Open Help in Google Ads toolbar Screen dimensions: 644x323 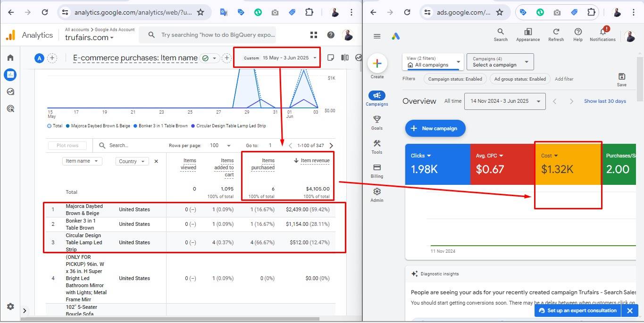pyautogui.click(x=578, y=35)
